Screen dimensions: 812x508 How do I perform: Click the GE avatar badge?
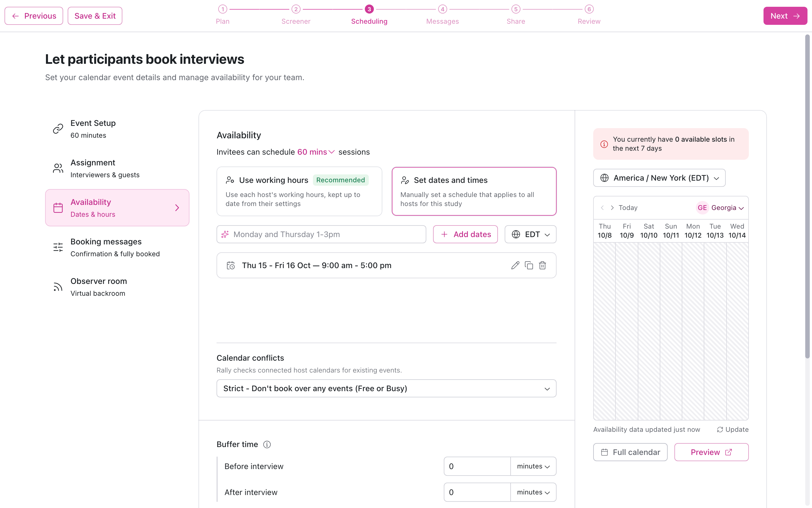click(x=702, y=208)
